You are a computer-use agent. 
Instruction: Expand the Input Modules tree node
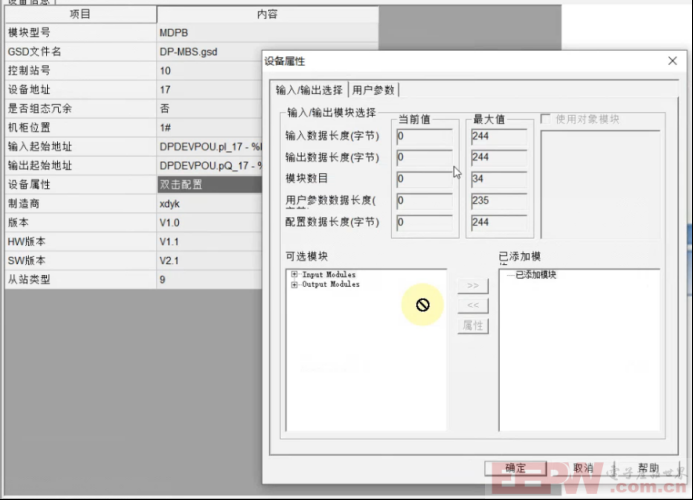[x=294, y=275]
